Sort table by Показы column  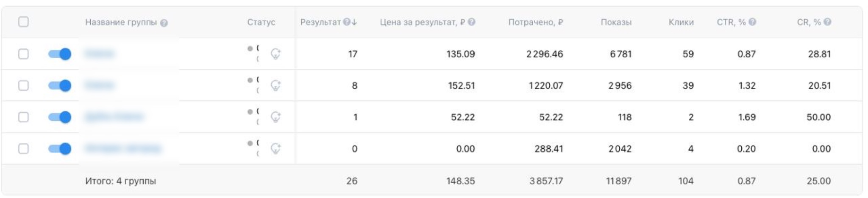tap(616, 22)
